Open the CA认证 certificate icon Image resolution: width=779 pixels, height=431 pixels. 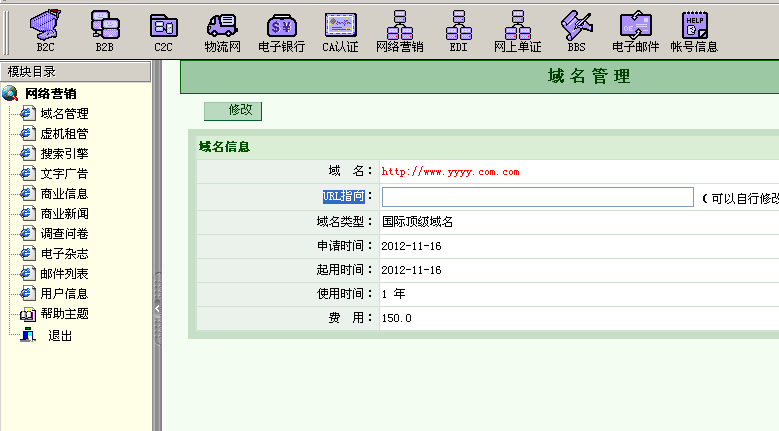point(340,25)
